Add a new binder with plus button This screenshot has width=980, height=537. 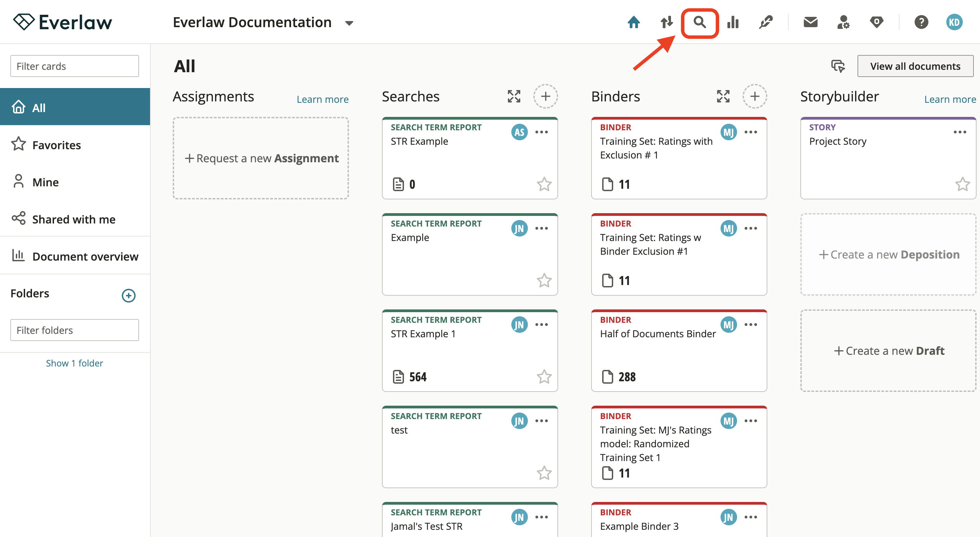tap(755, 96)
